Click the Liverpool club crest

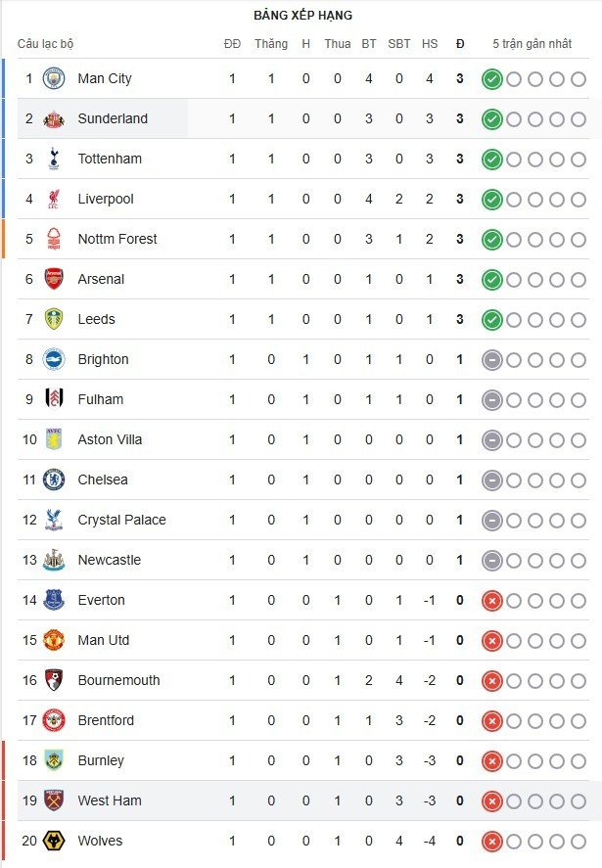click(54, 199)
